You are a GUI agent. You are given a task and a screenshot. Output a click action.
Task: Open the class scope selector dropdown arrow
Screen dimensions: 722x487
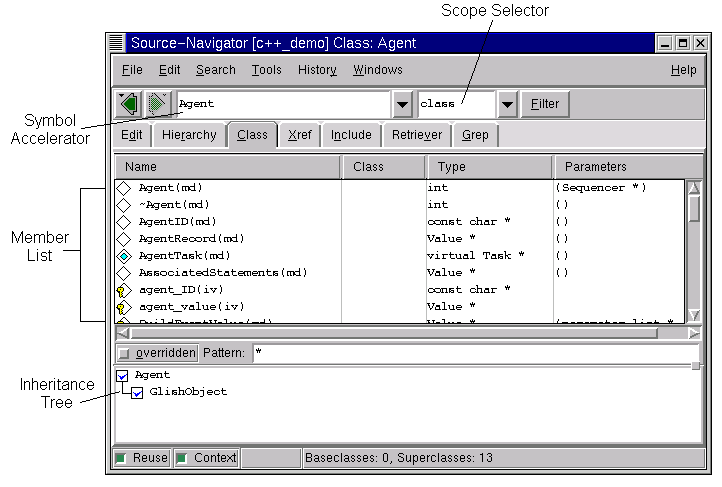point(507,104)
